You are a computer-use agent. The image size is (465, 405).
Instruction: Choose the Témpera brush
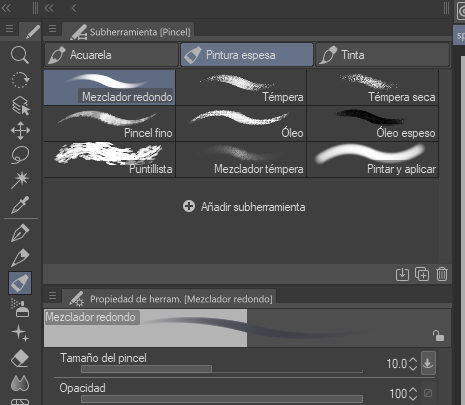coord(241,87)
